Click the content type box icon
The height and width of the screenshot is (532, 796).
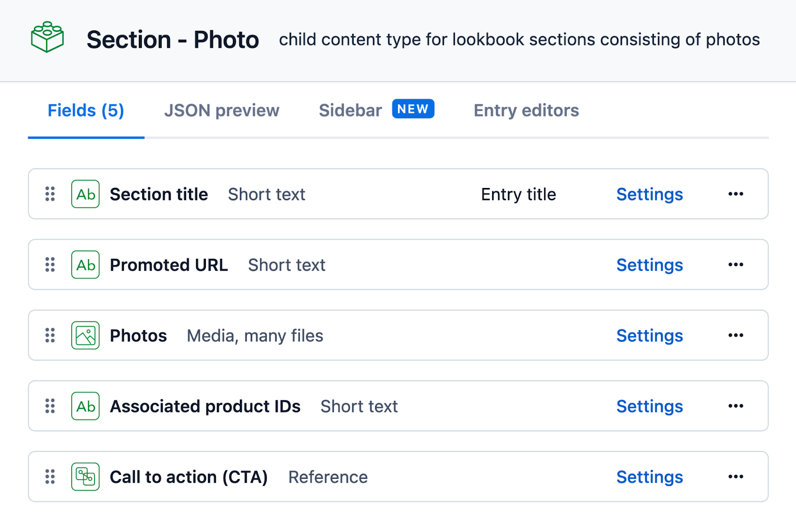point(47,37)
